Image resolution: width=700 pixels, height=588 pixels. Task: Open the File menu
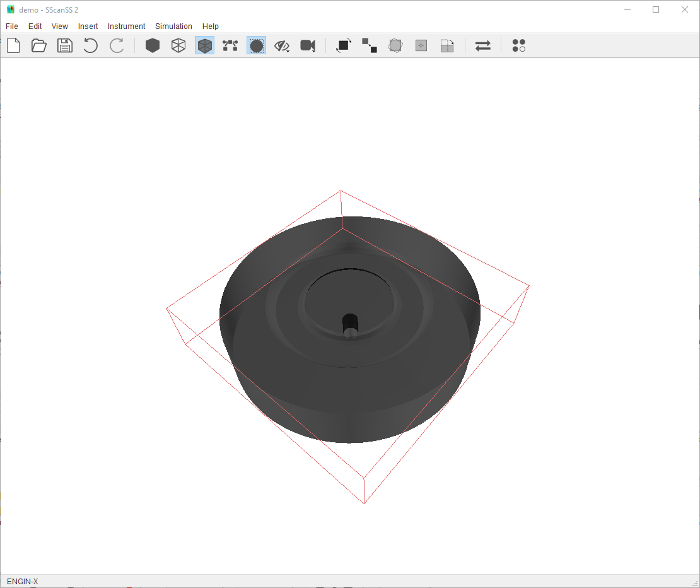coord(11,26)
